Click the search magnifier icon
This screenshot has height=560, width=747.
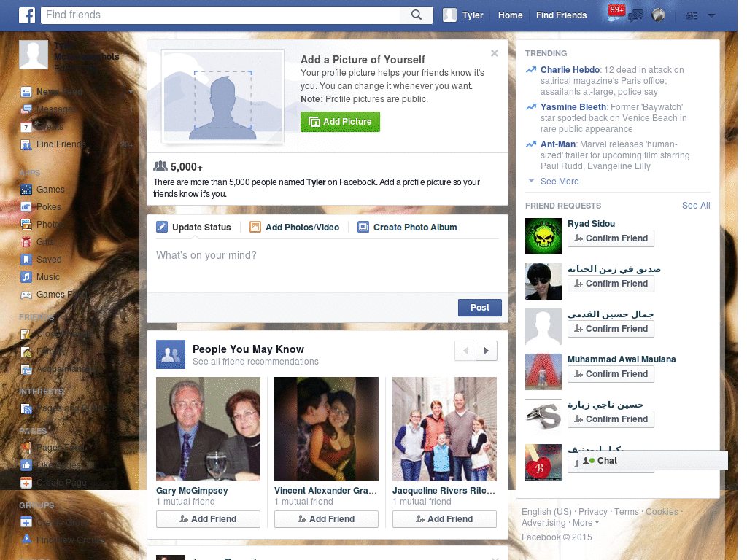[x=417, y=15]
